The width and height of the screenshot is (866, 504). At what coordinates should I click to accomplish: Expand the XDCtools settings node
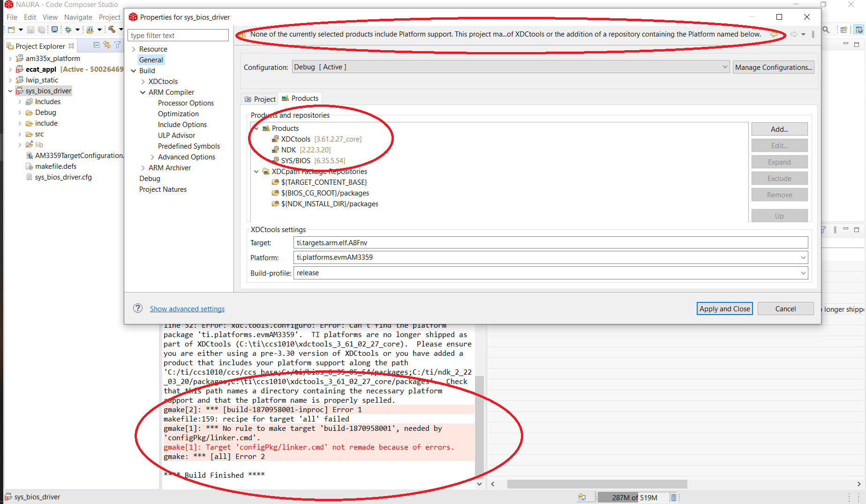143,82
